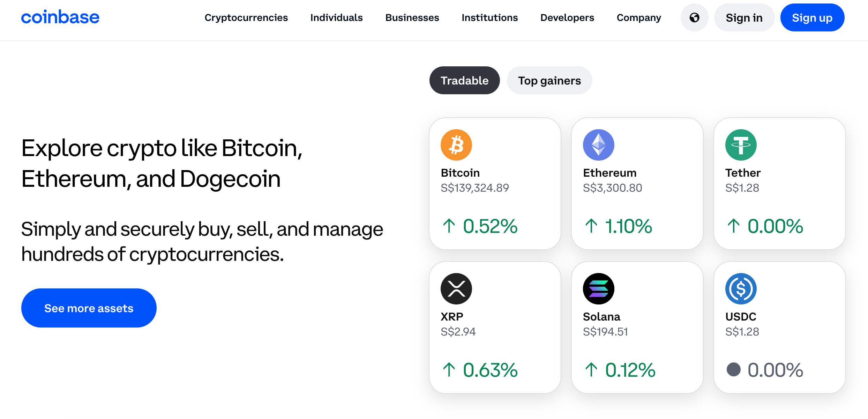Switch to the Top gainers filter
This screenshot has width=868, height=419.
[x=549, y=80]
